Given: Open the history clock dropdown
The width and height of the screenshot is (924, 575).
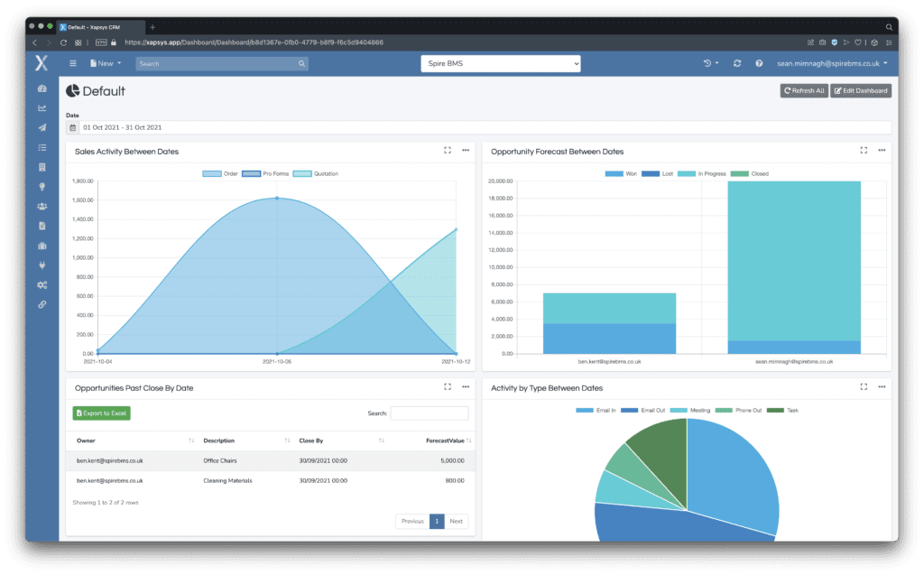Looking at the screenshot, I should click(x=711, y=63).
